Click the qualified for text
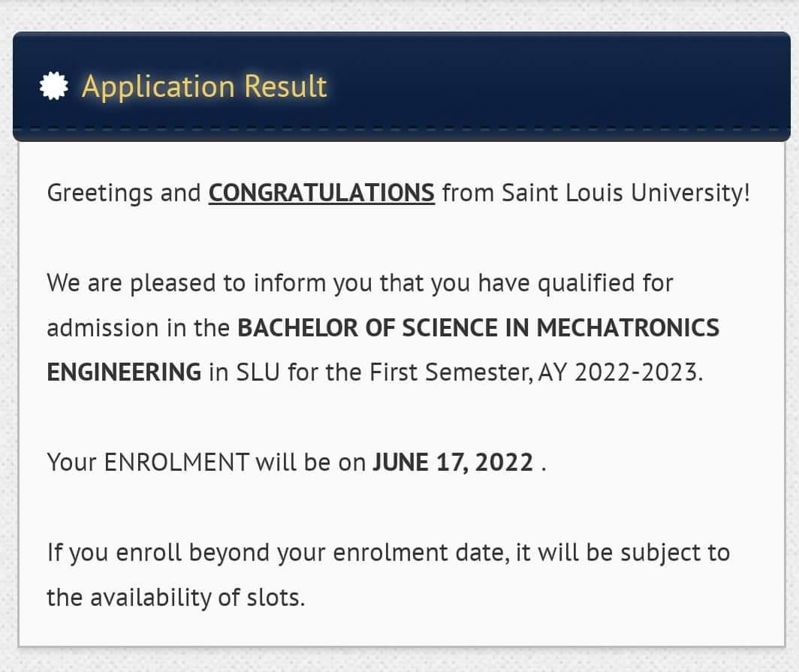This screenshot has width=799, height=672. tap(605, 283)
